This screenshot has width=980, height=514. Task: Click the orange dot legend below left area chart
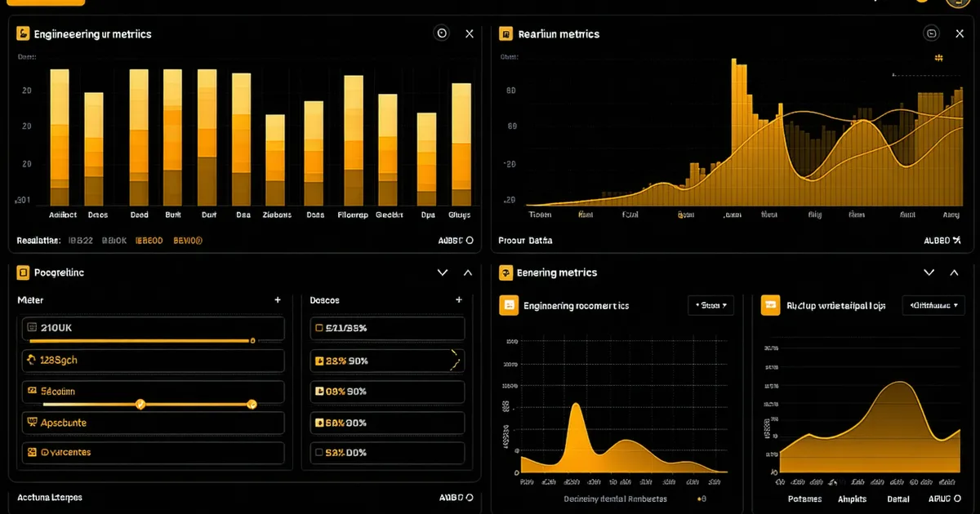(701, 498)
